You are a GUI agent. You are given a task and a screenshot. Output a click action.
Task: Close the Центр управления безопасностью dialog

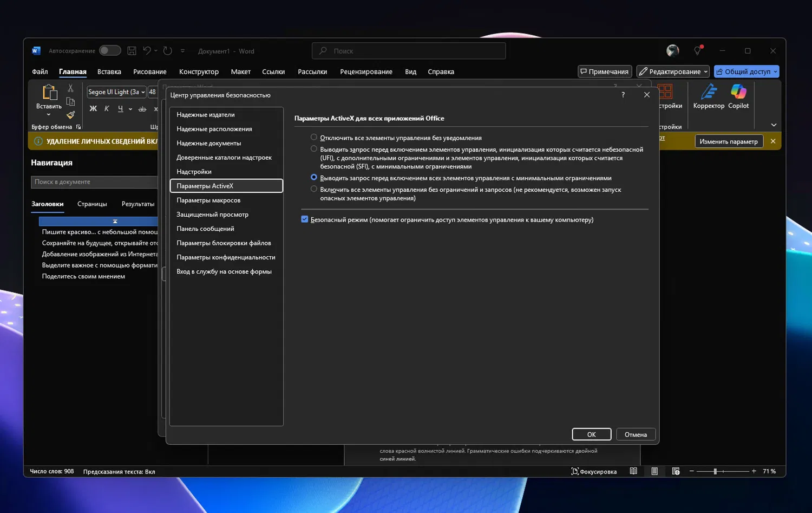[647, 95]
